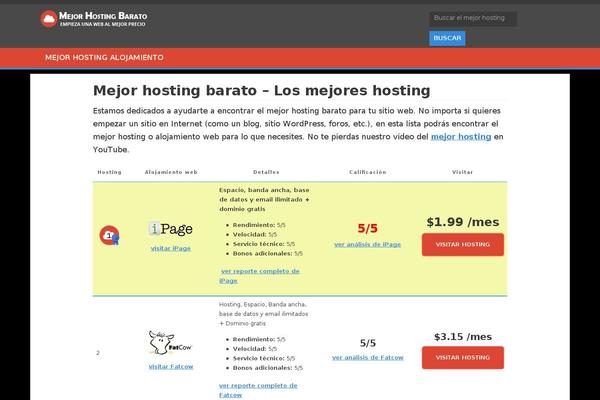Click VISITAR HOSTING button for iPage
Viewport: 600px width, 400px height.
pos(463,245)
